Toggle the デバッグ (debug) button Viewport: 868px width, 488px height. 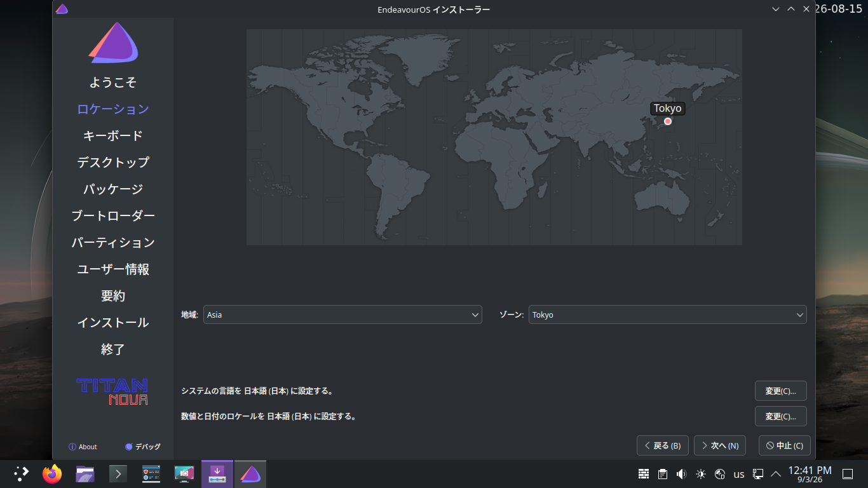143,447
